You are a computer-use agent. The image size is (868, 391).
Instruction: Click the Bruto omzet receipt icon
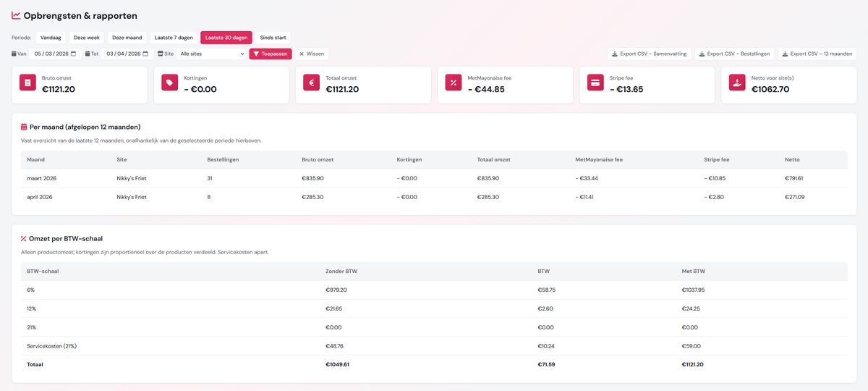pyautogui.click(x=27, y=83)
